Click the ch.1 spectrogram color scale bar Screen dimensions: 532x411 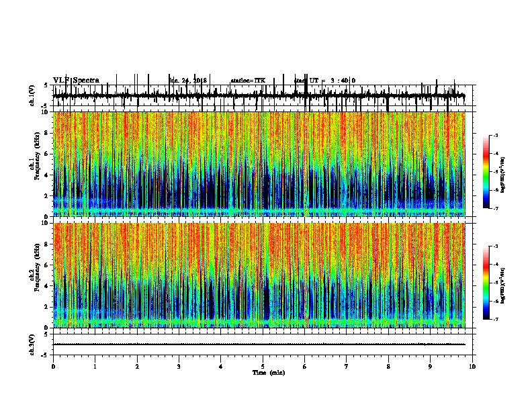[486, 172]
